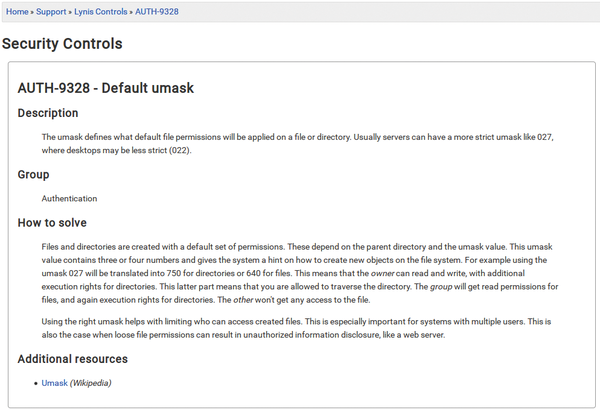
Task: Click the paragraph starting 'The umask defines'
Action: 297,144
